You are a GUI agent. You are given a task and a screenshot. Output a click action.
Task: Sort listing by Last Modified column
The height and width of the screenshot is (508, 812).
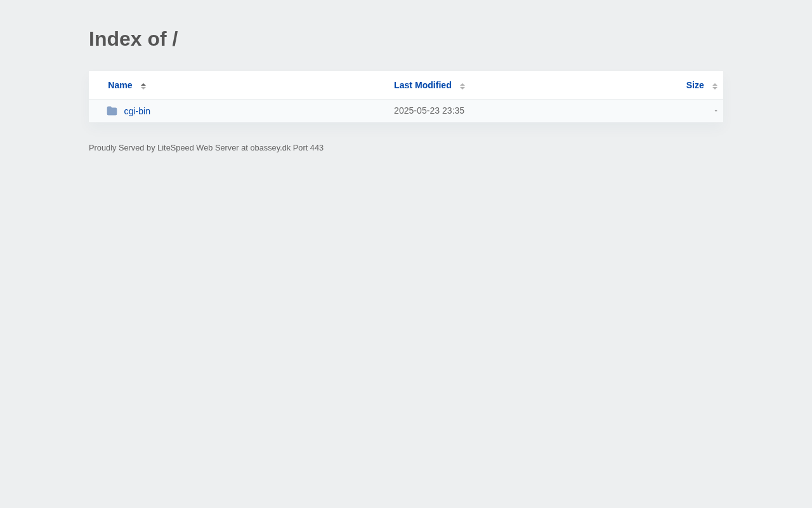[x=422, y=85]
